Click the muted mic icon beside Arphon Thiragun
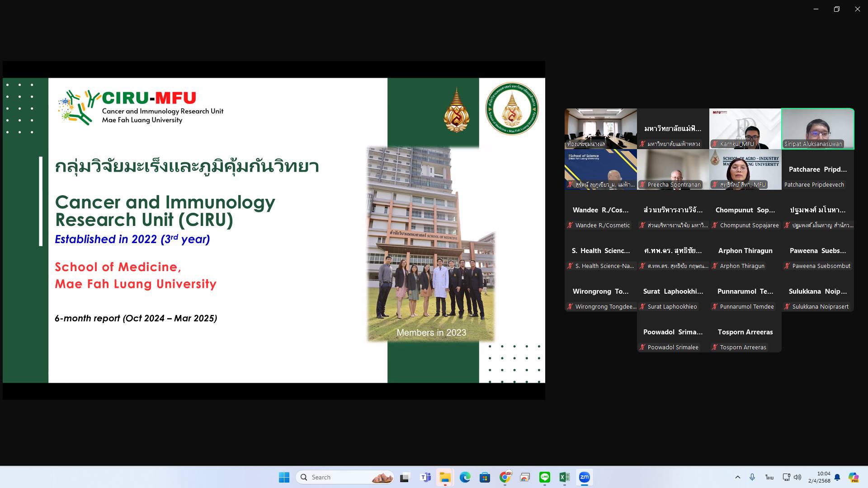Screen dimensions: 868x488 [715, 266]
